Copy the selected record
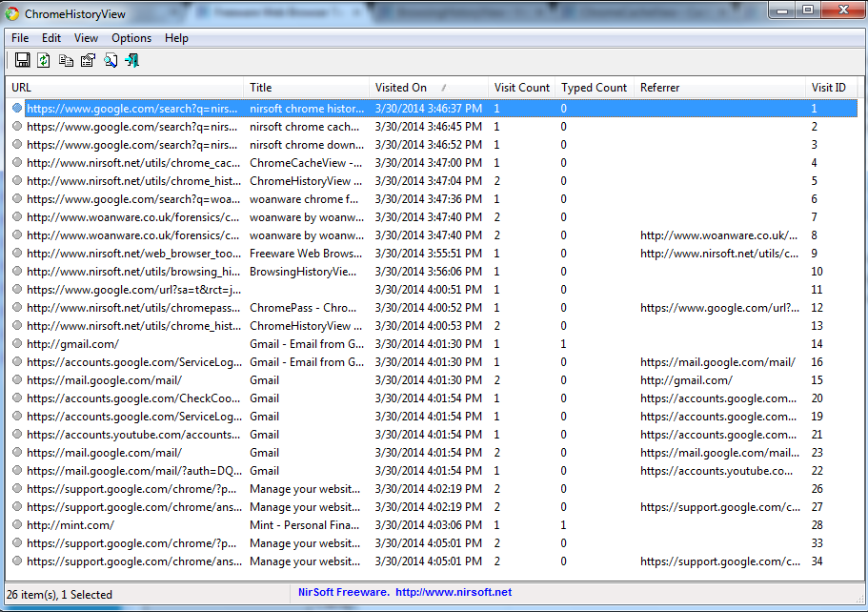This screenshot has height=612, width=868. pyautogui.click(x=65, y=60)
